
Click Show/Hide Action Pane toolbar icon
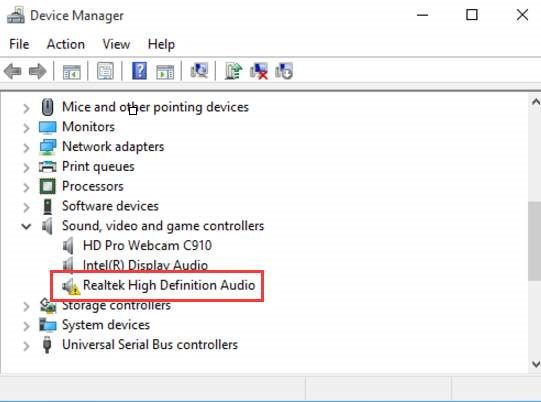(x=165, y=72)
